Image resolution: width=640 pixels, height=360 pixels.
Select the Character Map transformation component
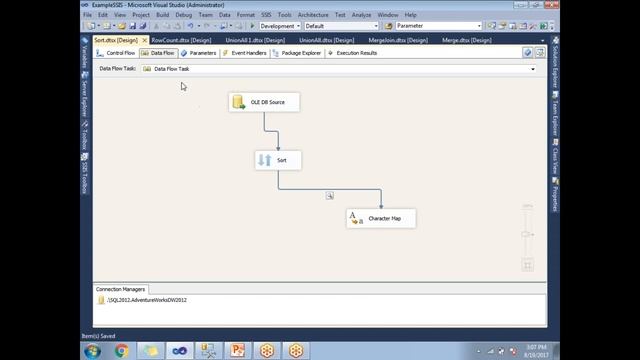point(381,218)
